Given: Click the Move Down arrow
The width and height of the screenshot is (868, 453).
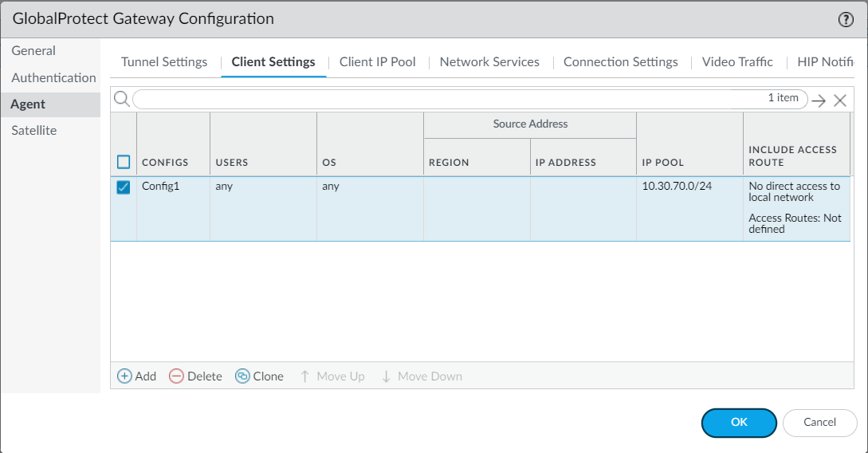Looking at the screenshot, I should (x=422, y=376).
